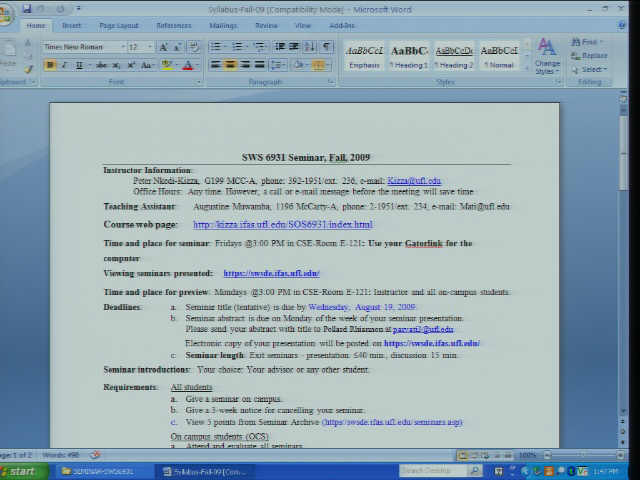Toggle Align Text Left
The image size is (640, 480).
pyautogui.click(x=216, y=65)
